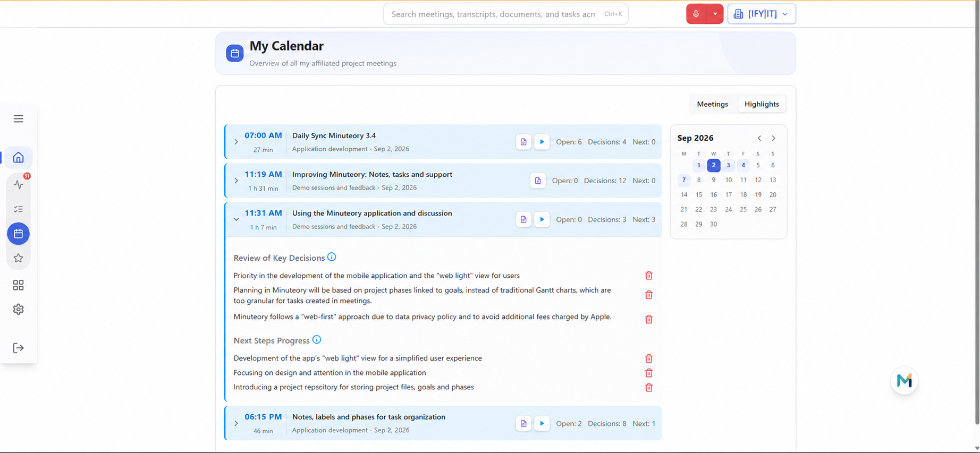Screen dimensions: 980x453
Task: Click the web-first approach decision text
Action: 423,317
